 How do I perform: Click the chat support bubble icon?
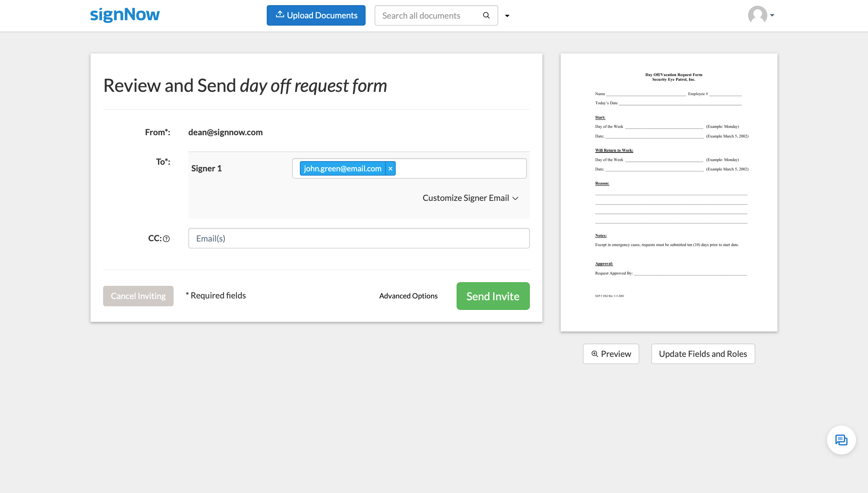pos(841,439)
